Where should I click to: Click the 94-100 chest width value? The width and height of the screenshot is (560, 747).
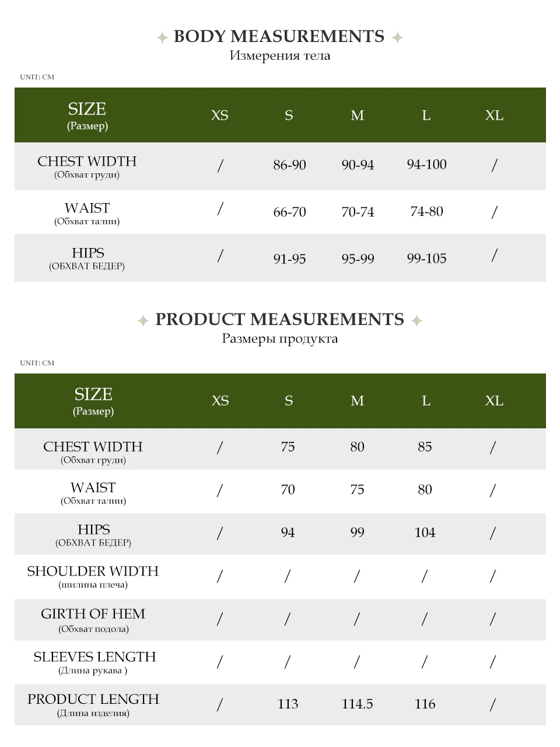(x=426, y=165)
